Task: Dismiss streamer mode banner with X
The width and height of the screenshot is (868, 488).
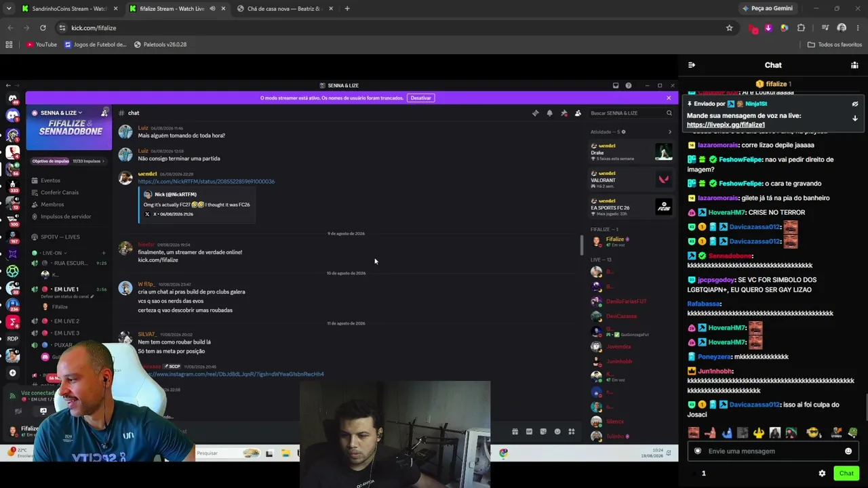Action: (x=669, y=98)
